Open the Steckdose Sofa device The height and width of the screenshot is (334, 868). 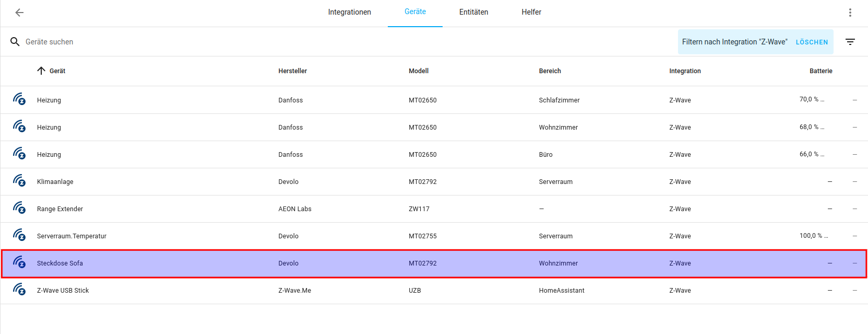pos(60,263)
